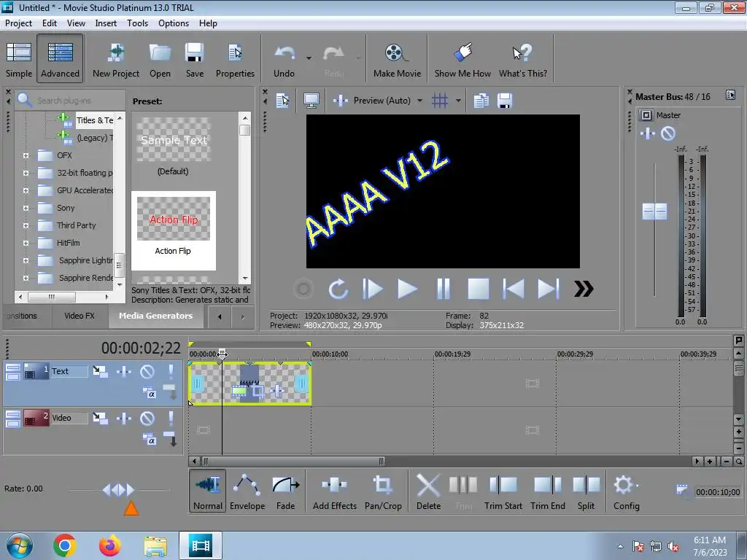The image size is (747, 560).
Task: Click Trim Start
Action: click(503, 491)
